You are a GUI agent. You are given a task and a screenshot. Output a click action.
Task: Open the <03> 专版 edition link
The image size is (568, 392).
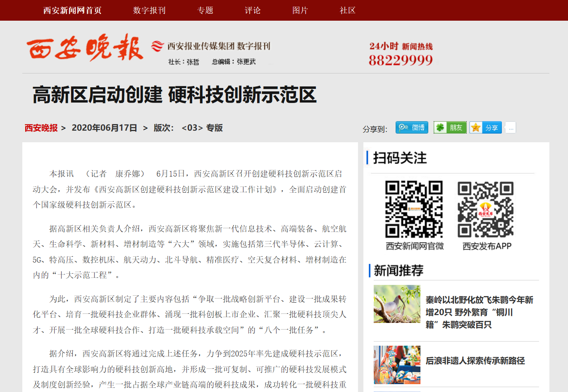click(x=202, y=128)
